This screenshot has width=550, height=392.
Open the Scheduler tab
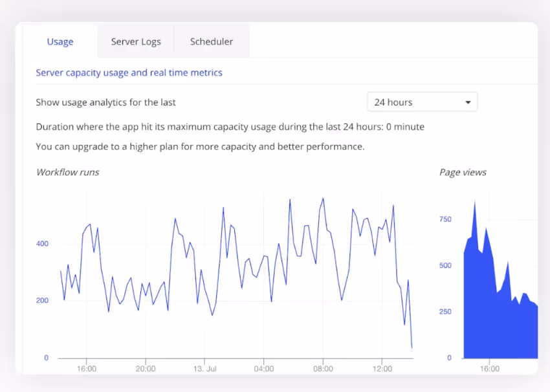tap(212, 41)
